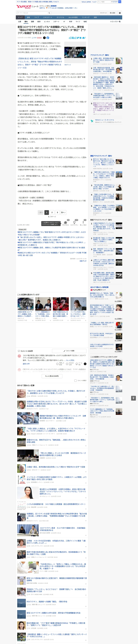Open トピックス一覧 link
Screen dimensions: 138x644
click(115, 21)
